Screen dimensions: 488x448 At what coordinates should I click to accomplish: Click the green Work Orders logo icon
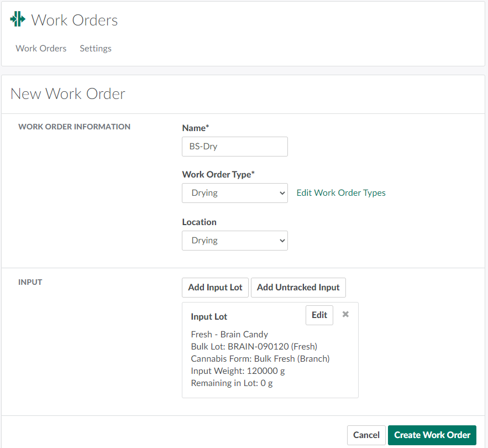point(18,19)
